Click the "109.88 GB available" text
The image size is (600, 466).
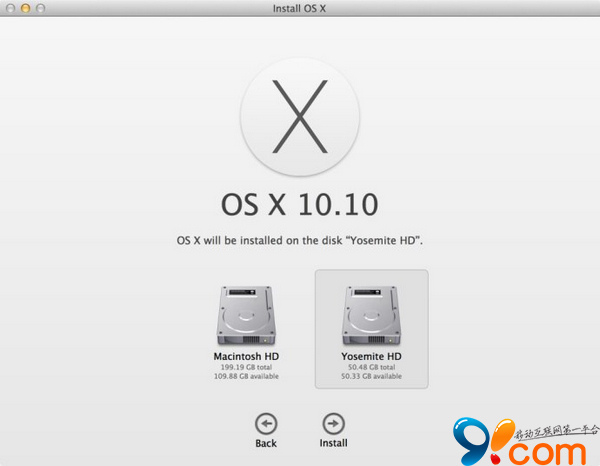pyautogui.click(x=246, y=376)
